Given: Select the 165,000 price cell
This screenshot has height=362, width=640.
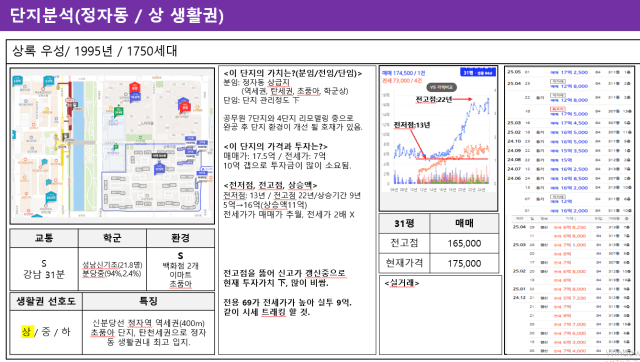Looking at the screenshot, I should point(464,243).
